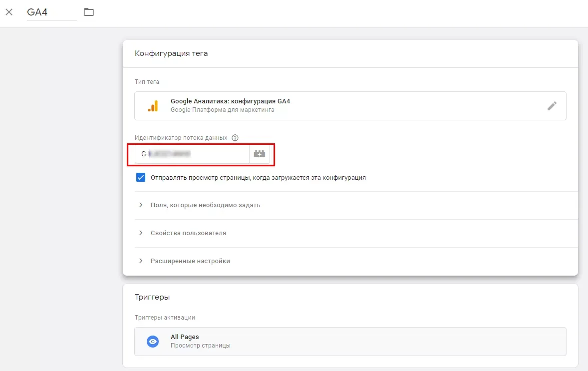Click the measurement ID input field
Screen dimensions: 588x371
(x=192, y=154)
